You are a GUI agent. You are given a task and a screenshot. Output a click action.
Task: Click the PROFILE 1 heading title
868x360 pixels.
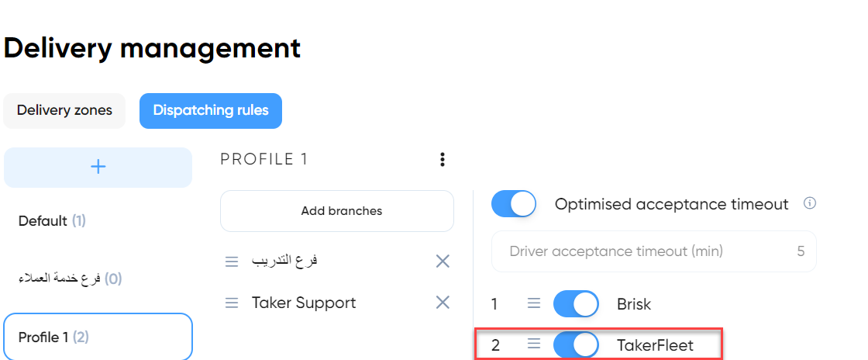(x=263, y=160)
